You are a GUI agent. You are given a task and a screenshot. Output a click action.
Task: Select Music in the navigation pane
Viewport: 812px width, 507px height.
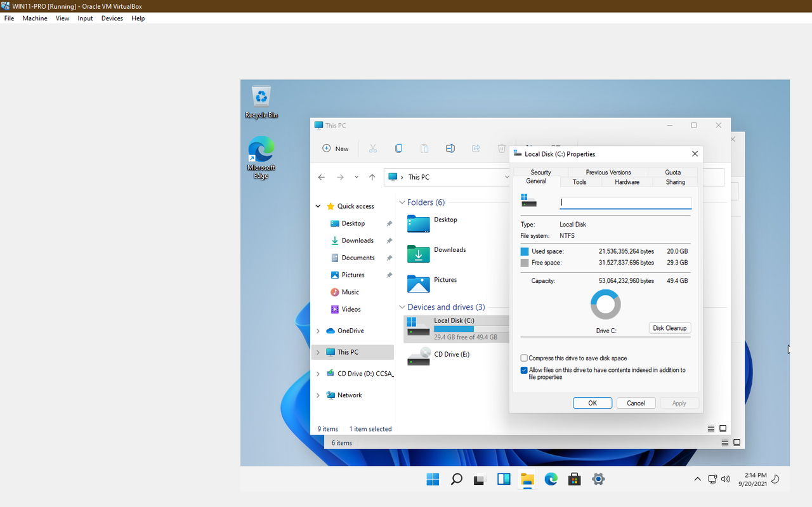pos(350,292)
